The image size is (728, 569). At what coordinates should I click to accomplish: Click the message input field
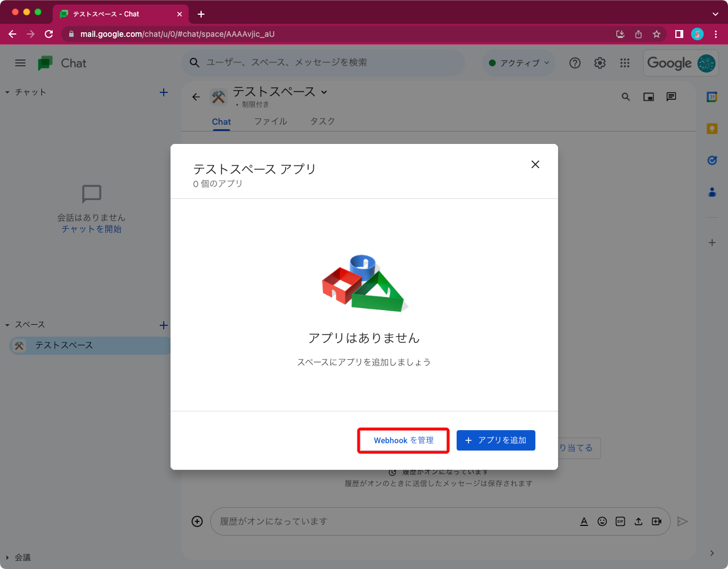[x=368, y=521]
